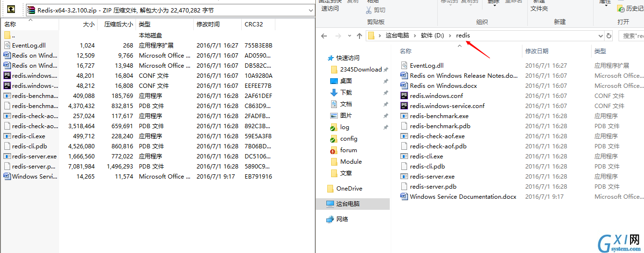
Task: Open Module folder in navigation pane
Action: [351, 161]
